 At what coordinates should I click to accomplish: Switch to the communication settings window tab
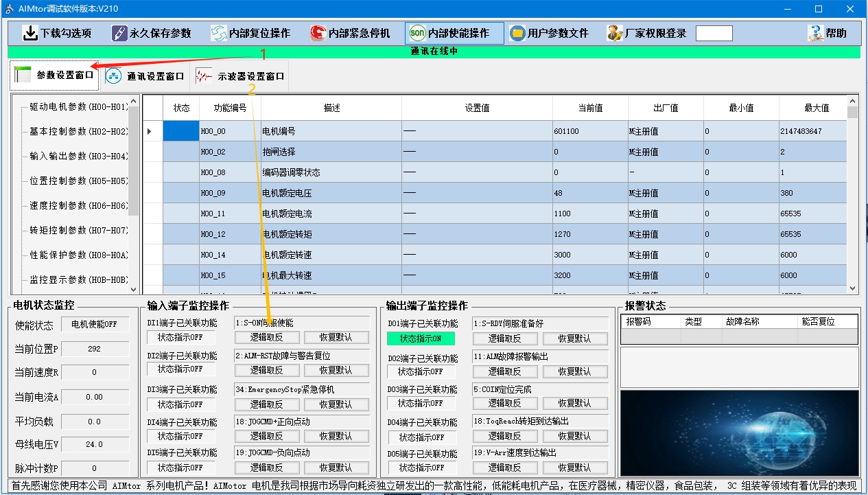[x=145, y=76]
